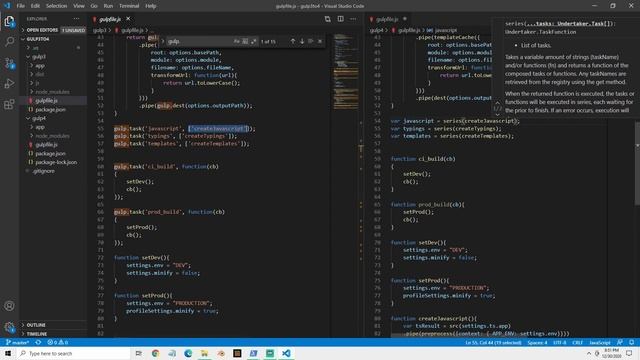This screenshot has width=640, height=360.
Task: Click Synchronize Changes icon in status bar
Action: [x=38, y=342]
